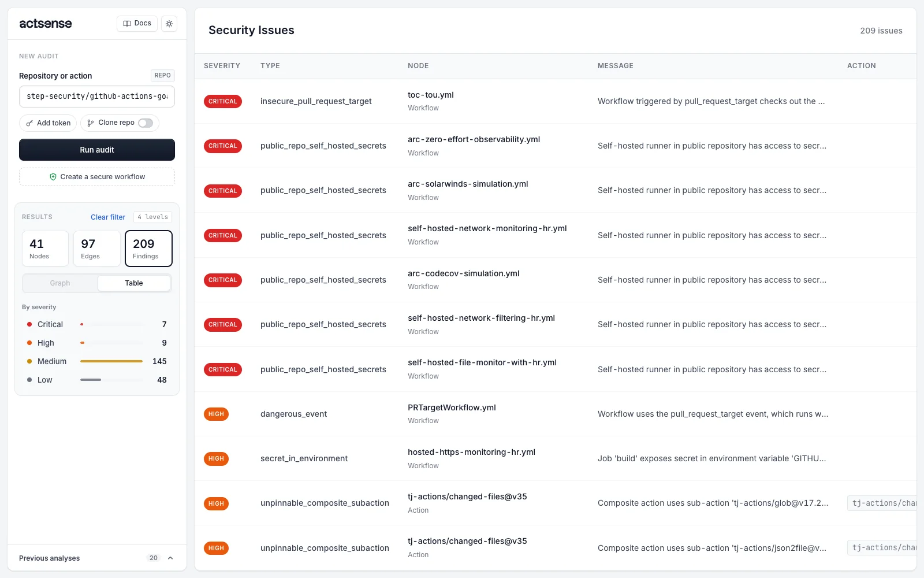This screenshot has width=924, height=578.
Task: Open the Docs link
Action: point(137,24)
